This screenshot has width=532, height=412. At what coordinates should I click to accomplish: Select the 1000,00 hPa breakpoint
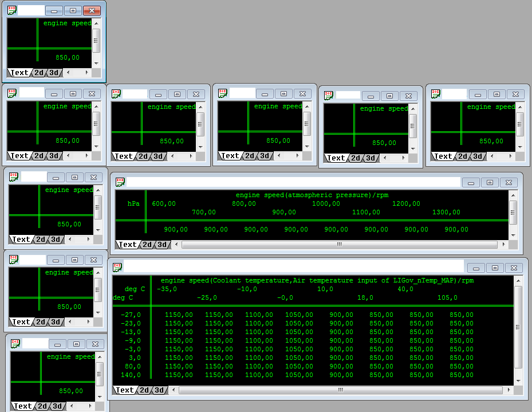tap(326, 203)
